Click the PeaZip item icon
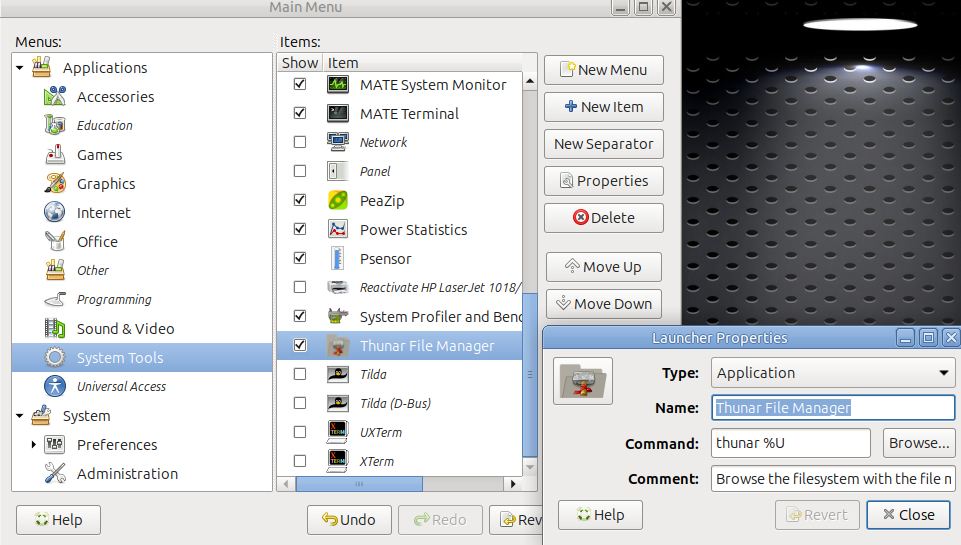The image size is (961, 545). [x=338, y=200]
